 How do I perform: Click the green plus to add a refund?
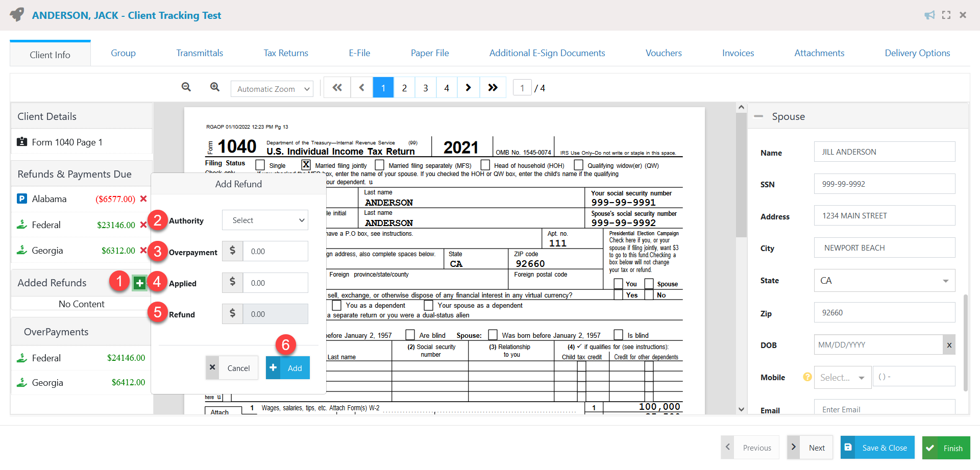coord(139,283)
